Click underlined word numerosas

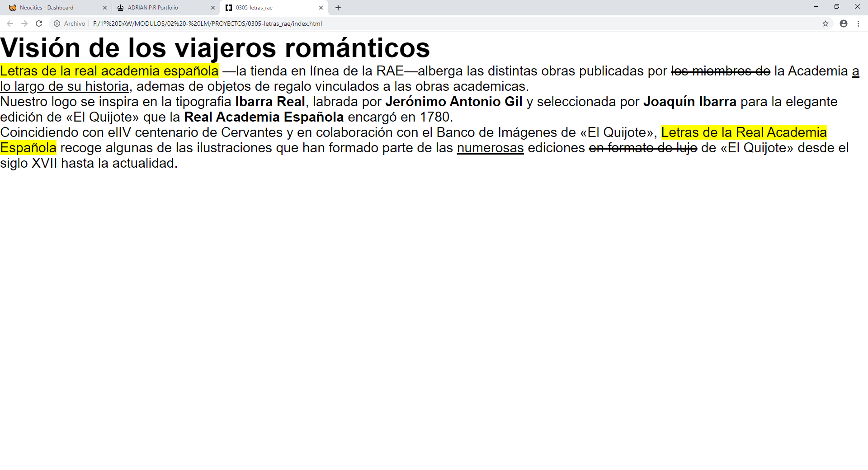[x=491, y=148]
